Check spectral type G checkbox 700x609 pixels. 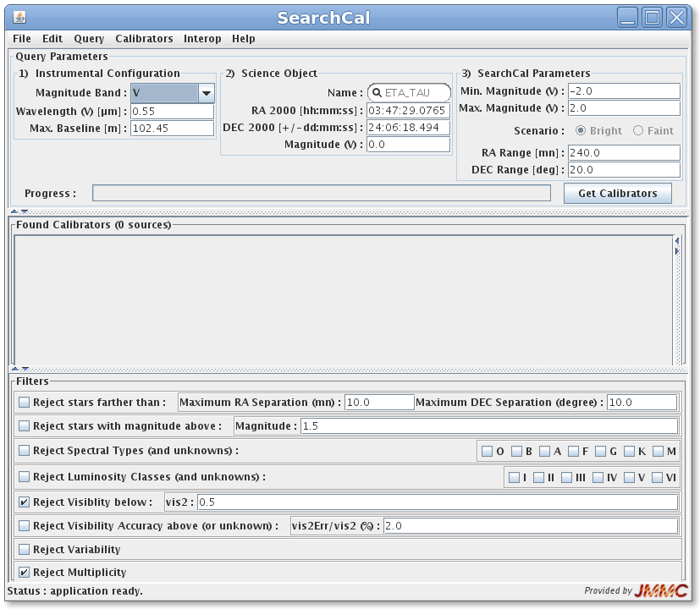pyautogui.click(x=601, y=452)
